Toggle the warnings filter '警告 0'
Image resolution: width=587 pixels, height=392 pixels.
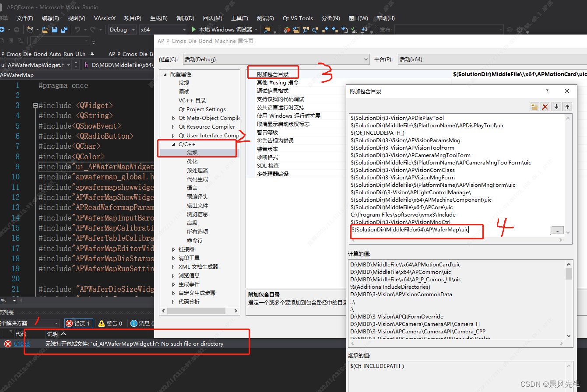coord(110,323)
